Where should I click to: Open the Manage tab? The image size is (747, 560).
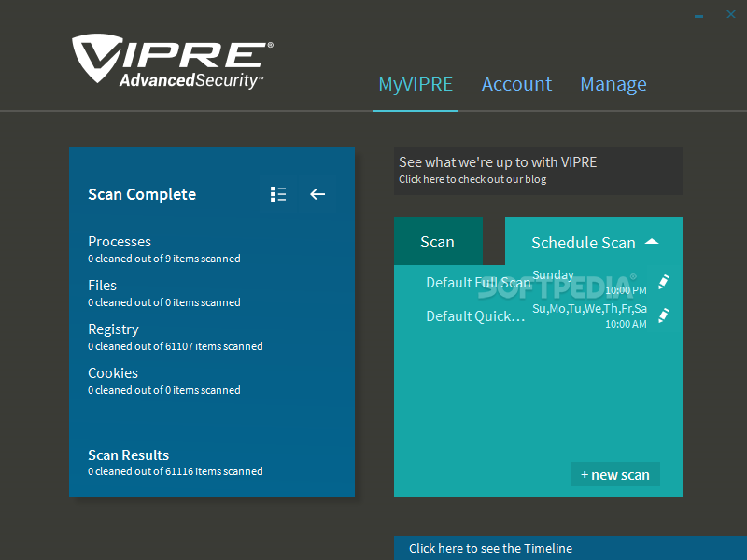pos(613,84)
